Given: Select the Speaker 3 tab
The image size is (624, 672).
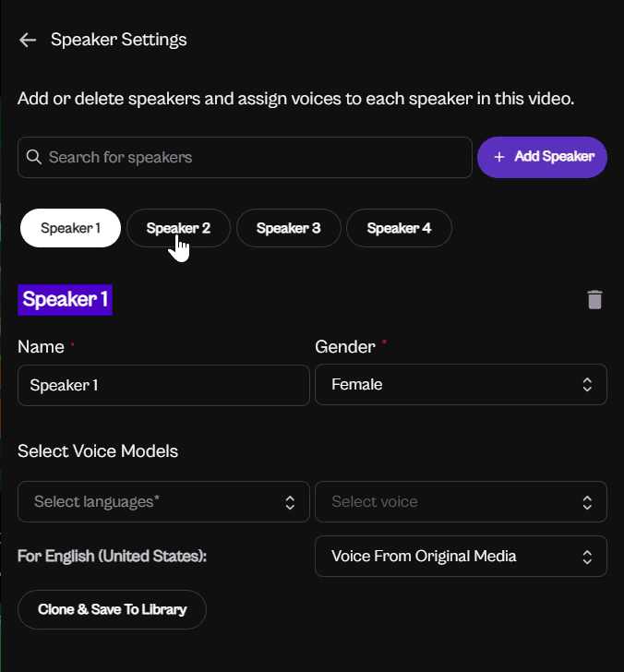Looking at the screenshot, I should pyautogui.click(x=288, y=228).
